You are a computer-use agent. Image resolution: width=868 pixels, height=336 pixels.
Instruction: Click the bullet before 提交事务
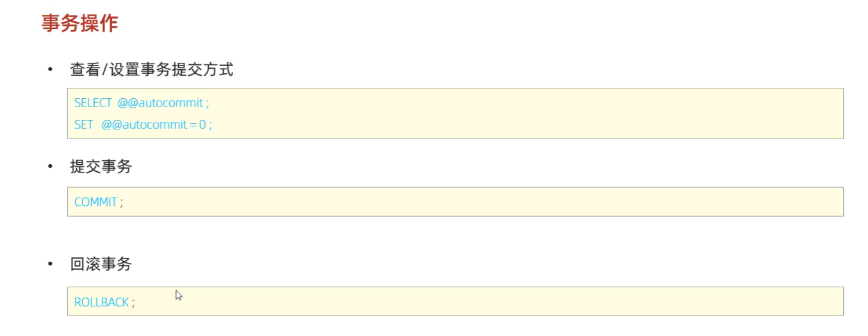tap(50, 167)
